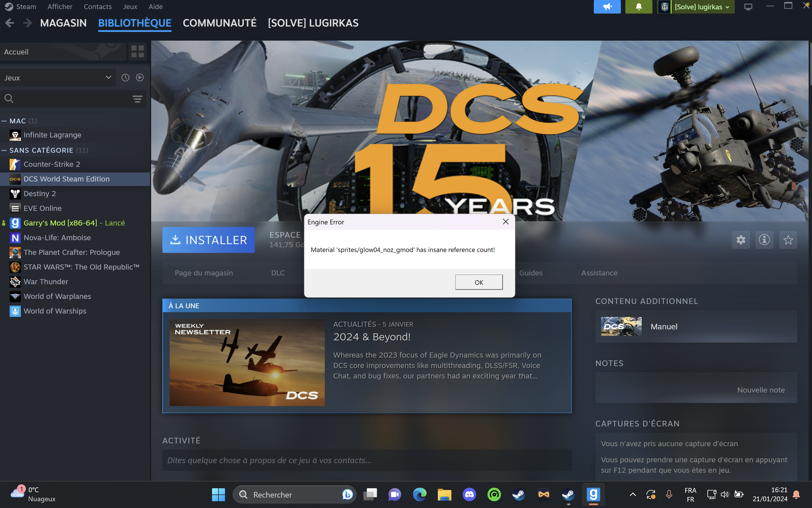
Task: Open the green notifications bell
Action: click(639, 7)
